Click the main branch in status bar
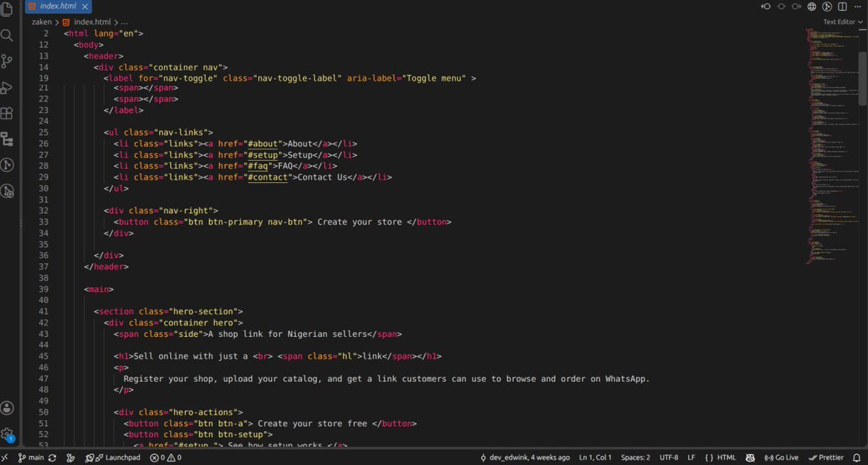 [31, 458]
